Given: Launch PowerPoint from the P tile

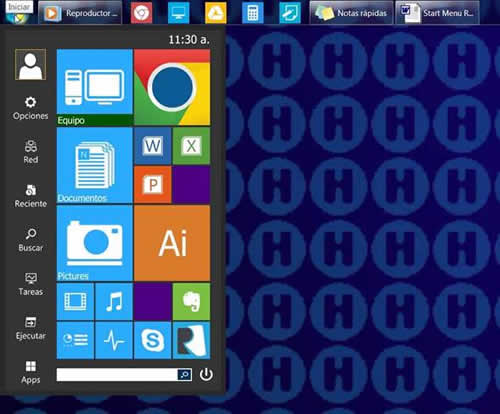Looking at the screenshot, I should point(153,185).
